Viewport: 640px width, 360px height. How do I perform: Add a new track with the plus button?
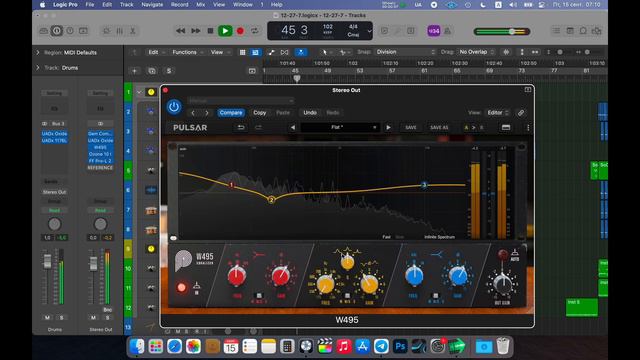pyautogui.click(x=134, y=71)
